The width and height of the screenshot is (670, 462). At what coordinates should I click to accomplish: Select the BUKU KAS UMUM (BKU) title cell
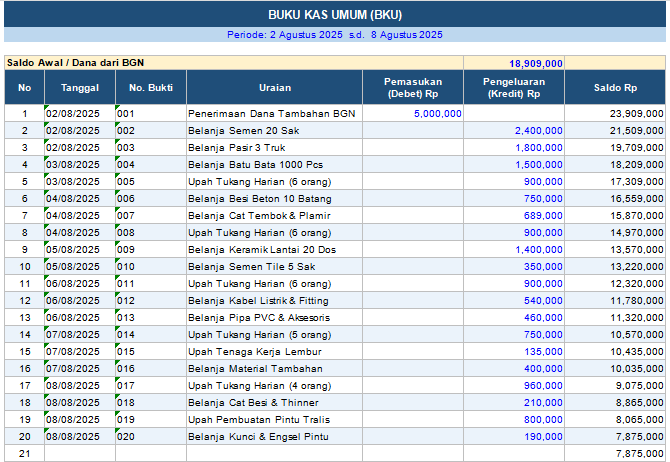pyautogui.click(x=335, y=15)
